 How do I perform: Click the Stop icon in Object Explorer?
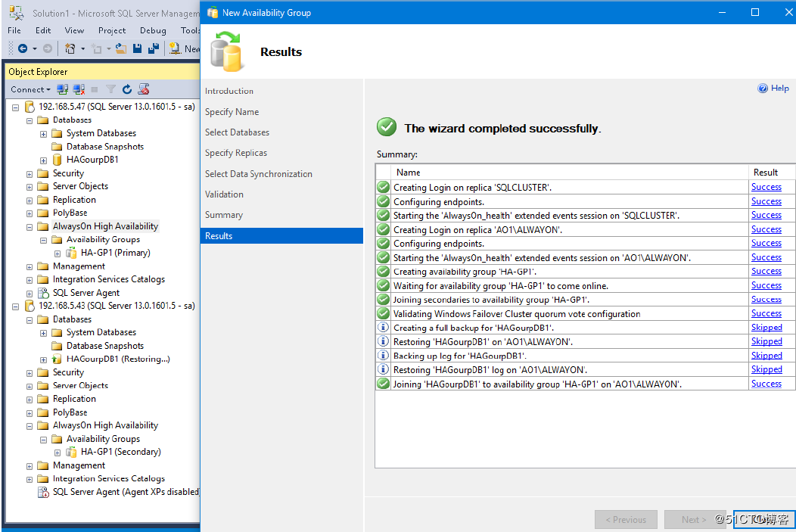[x=94, y=90]
